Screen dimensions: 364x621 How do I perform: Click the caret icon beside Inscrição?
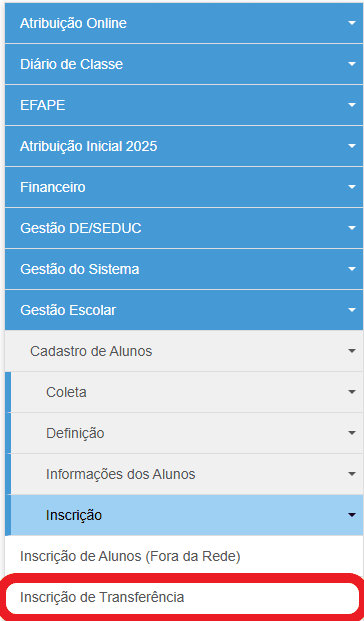[352, 515]
